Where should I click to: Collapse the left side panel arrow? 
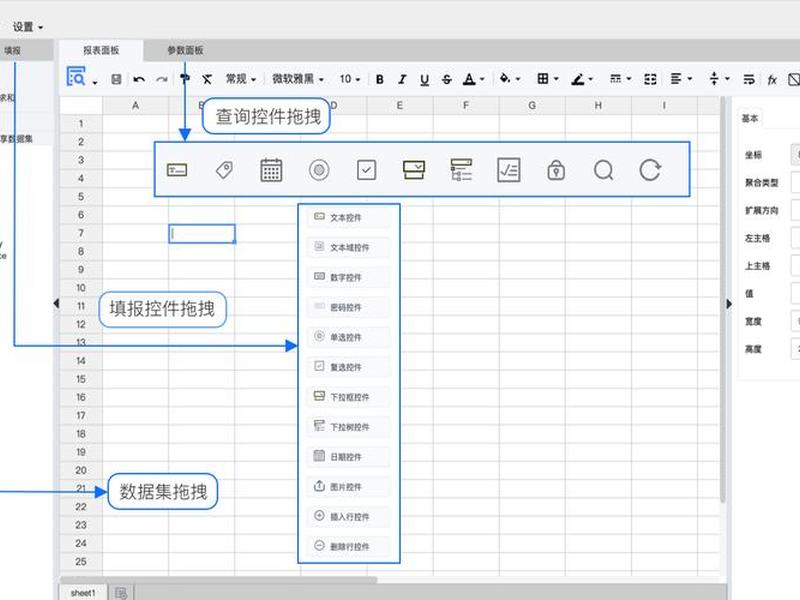coord(56,304)
